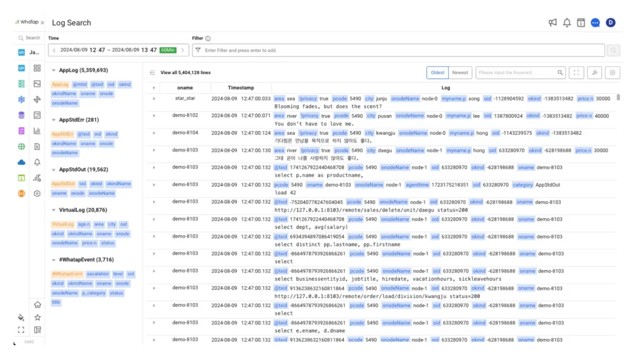Open the blue chat support bubble

pos(596,22)
